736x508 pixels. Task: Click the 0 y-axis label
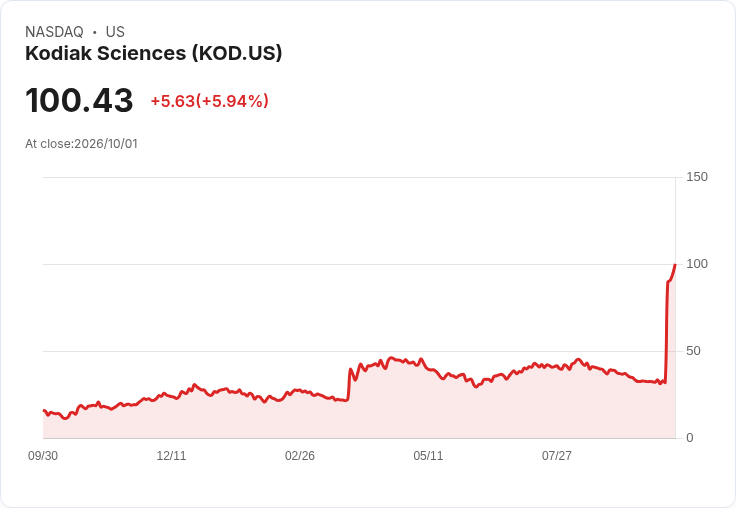click(x=690, y=438)
